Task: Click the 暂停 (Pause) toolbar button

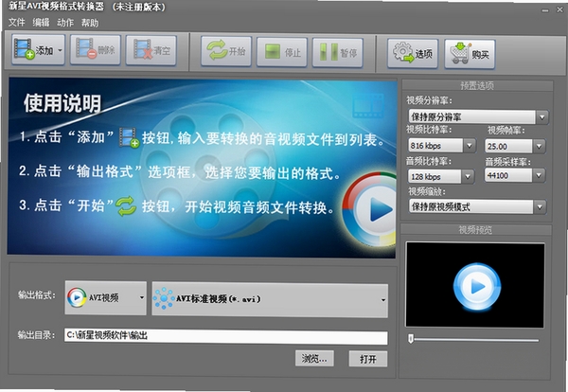Action: [x=338, y=53]
